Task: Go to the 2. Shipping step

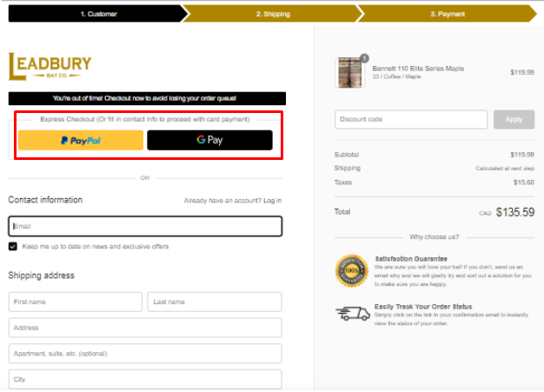Action: click(x=273, y=14)
